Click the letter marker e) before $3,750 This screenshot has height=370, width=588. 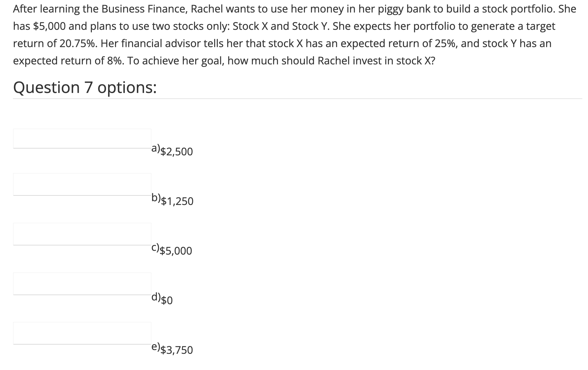click(x=155, y=347)
